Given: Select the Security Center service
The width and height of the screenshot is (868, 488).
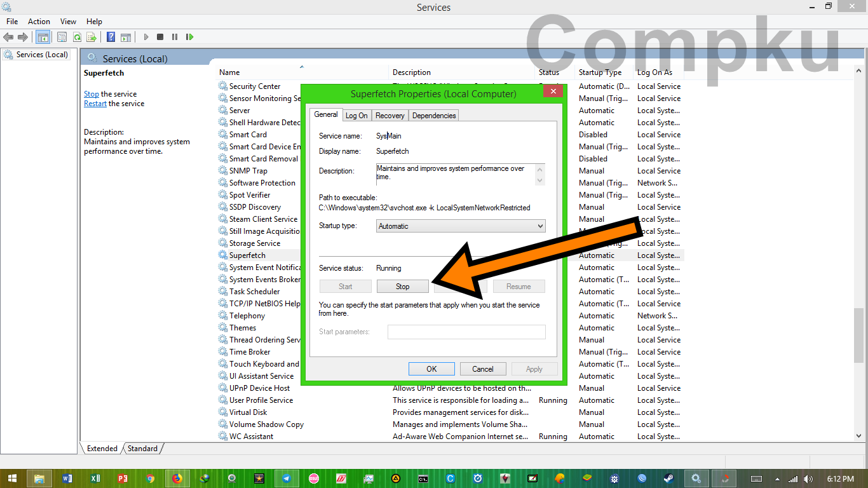Looking at the screenshot, I should [x=255, y=86].
